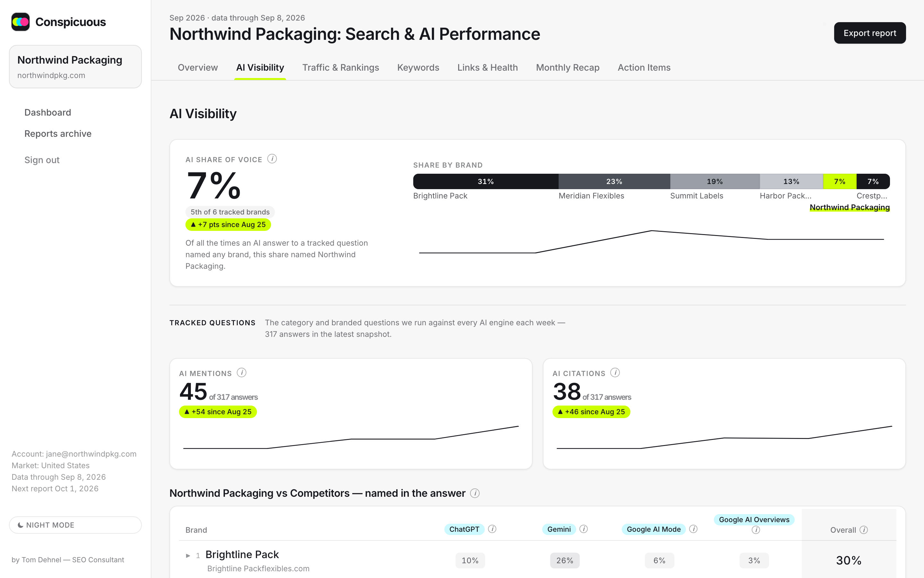
Task: Open the Links & Health tab
Action: [x=488, y=68]
